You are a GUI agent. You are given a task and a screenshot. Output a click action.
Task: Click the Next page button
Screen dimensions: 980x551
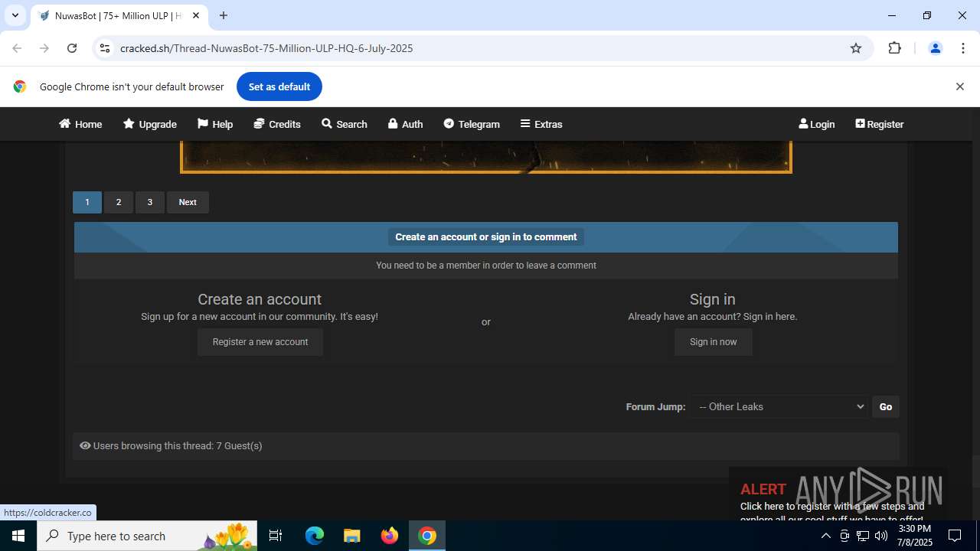click(x=188, y=202)
